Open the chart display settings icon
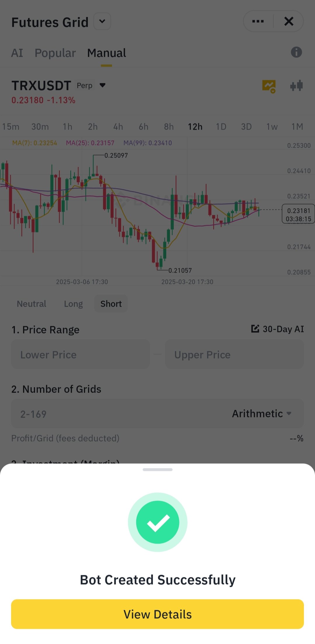The width and height of the screenshot is (315, 644). click(269, 87)
